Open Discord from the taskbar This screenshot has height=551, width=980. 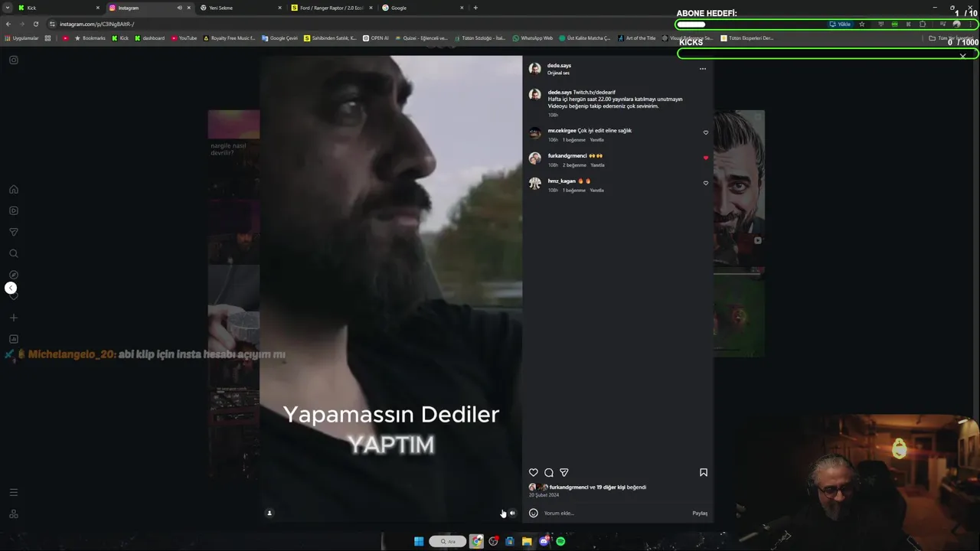(x=544, y=541)
